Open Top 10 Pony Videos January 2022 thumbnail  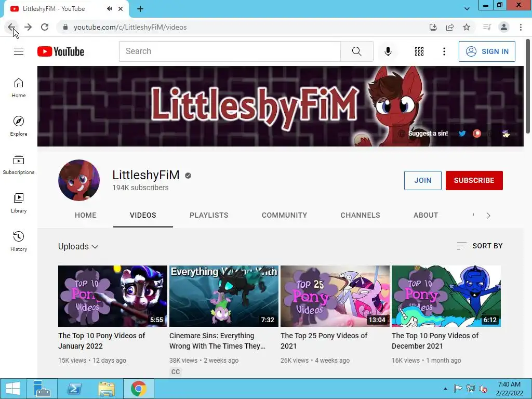point(113,296)
